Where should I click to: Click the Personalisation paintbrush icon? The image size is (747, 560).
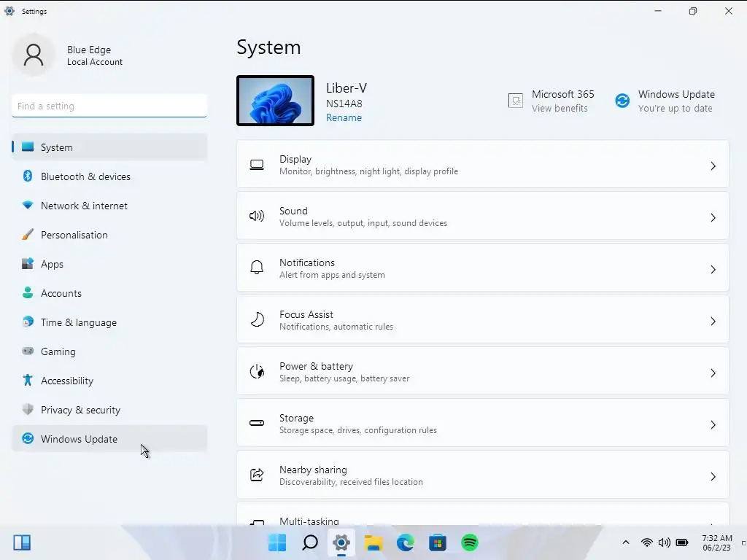tap(28, 234)
